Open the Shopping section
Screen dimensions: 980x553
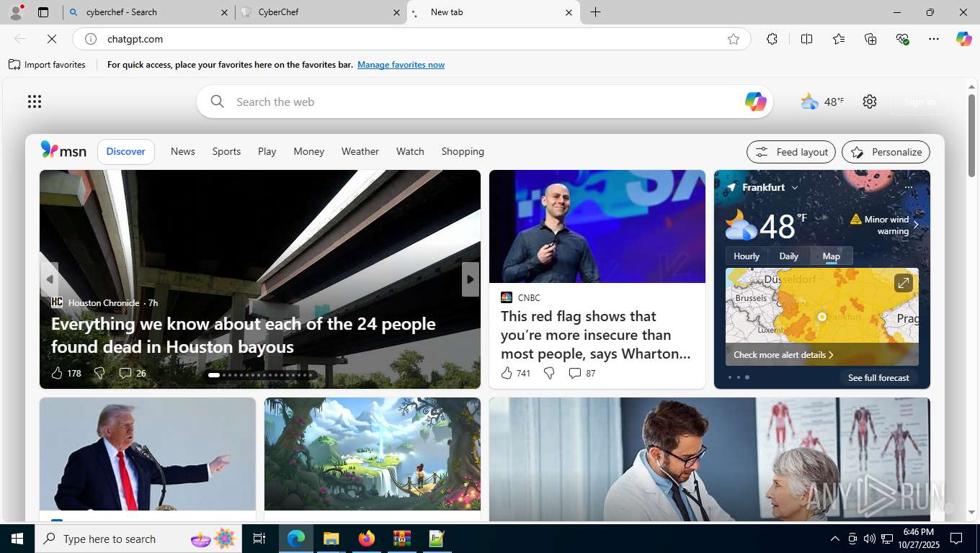pyautogui.click(x=463, y=151)
